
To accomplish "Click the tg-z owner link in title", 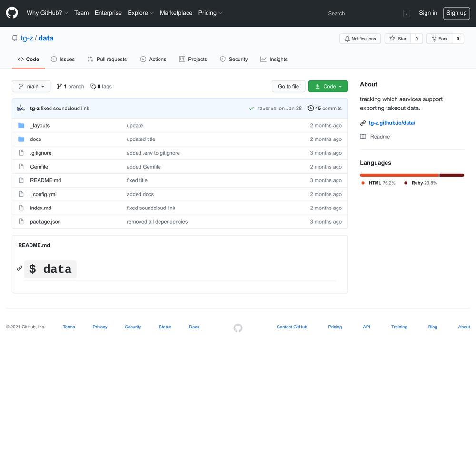I will coord(27,38).
